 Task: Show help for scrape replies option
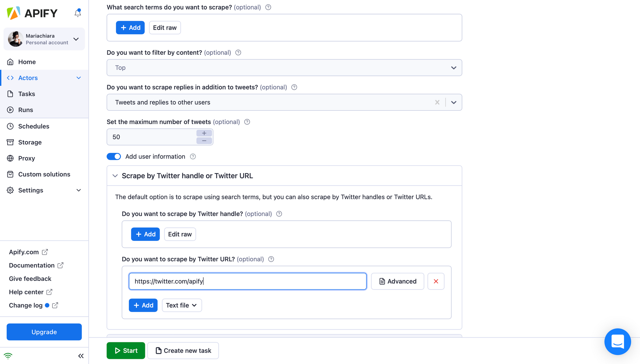coord(294,87)
